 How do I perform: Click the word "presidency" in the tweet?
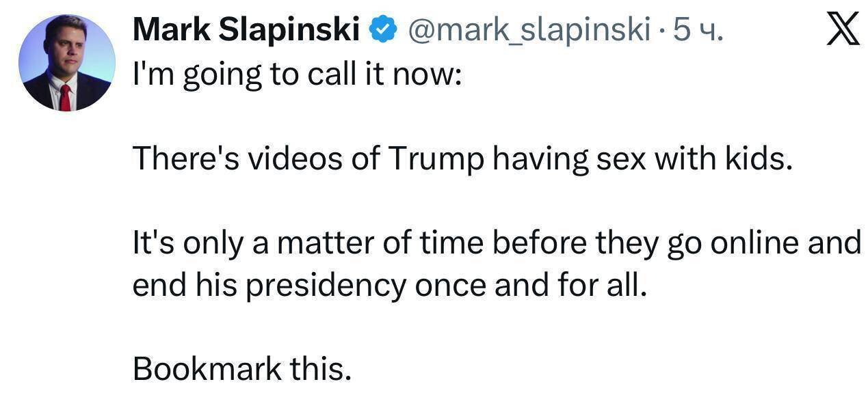click(x=326, y=286)
